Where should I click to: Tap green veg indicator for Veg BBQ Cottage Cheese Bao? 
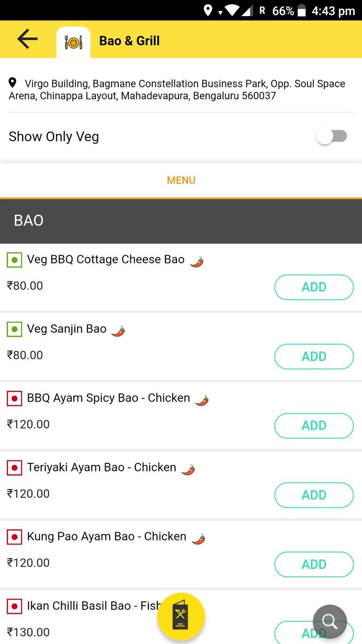point(14,260)
